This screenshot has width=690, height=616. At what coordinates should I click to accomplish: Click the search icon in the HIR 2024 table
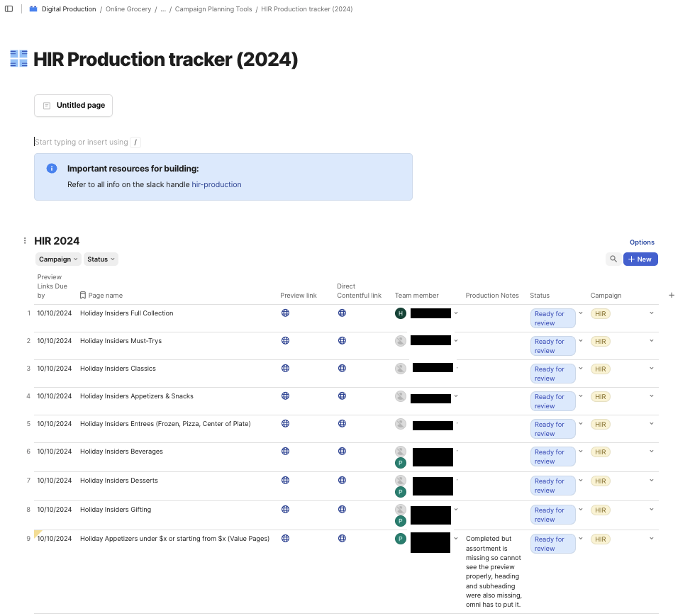[x=613, y=259]
